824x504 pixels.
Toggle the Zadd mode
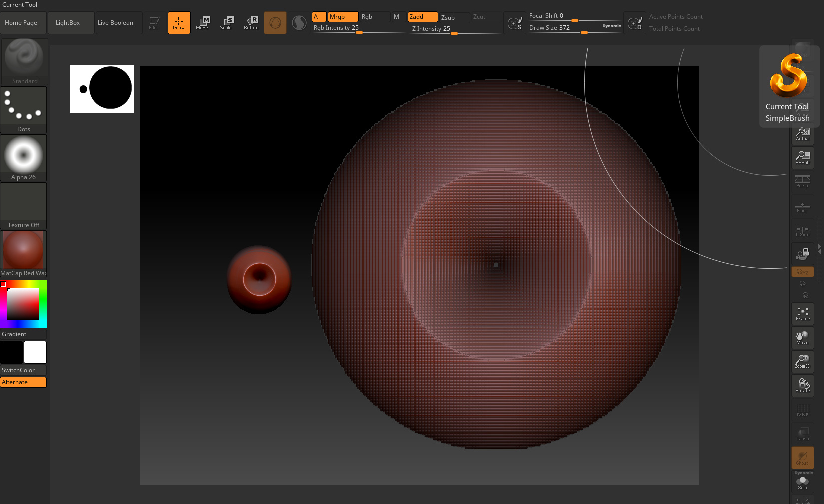click(422, 17)
